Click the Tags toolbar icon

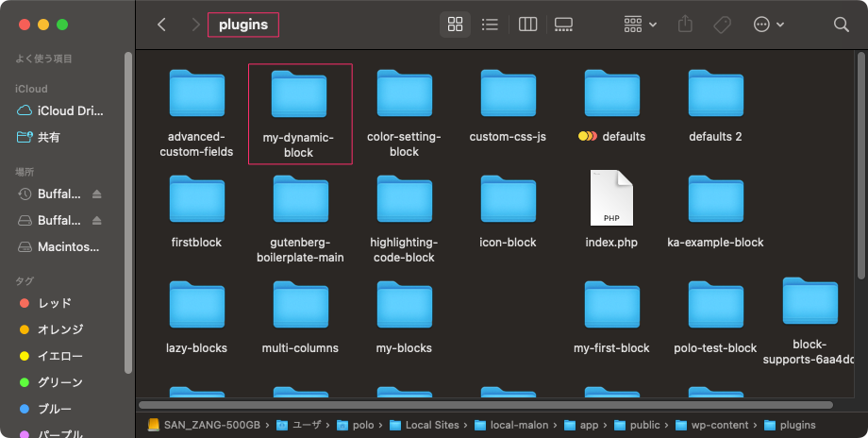pos(722,25)
